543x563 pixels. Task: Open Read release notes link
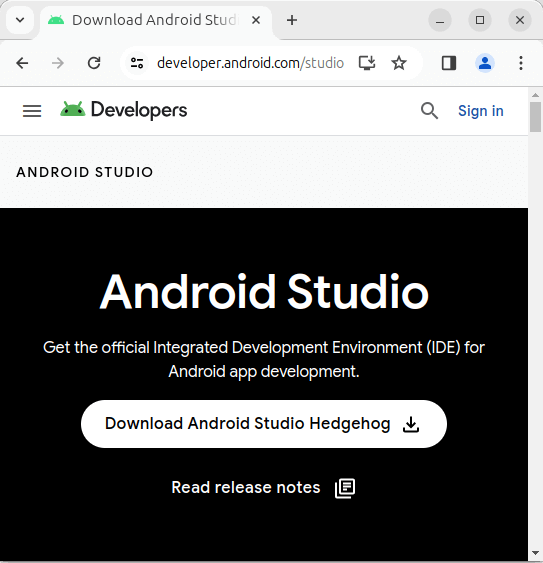point(263,488)
